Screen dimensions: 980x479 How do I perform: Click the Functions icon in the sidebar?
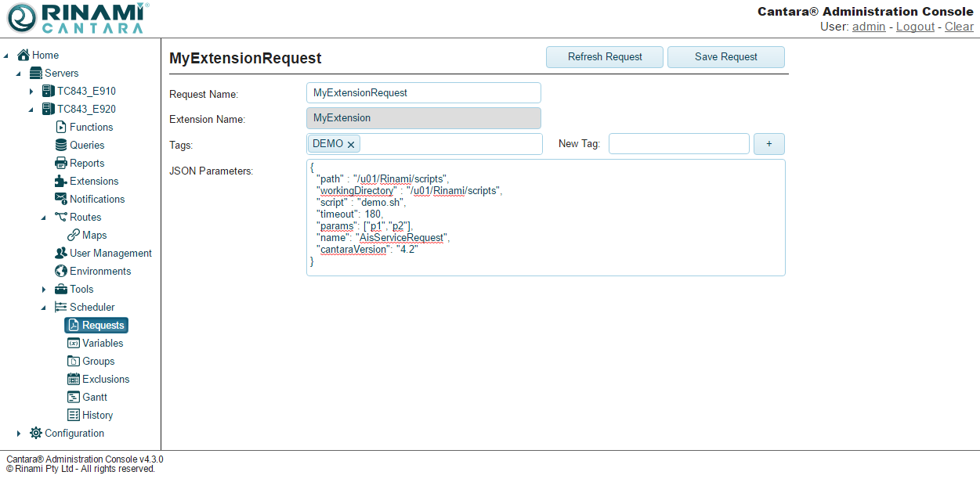tap(61, 127)
